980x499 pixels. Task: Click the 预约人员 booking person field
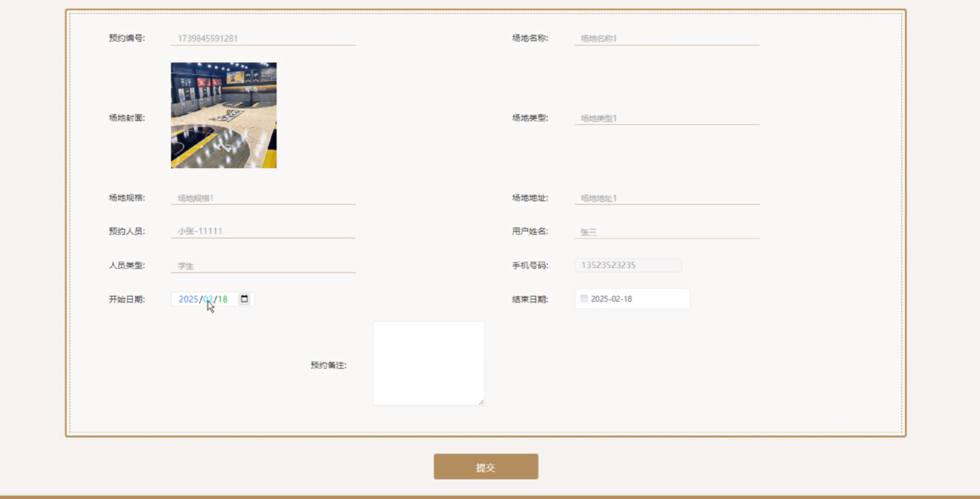263,231
